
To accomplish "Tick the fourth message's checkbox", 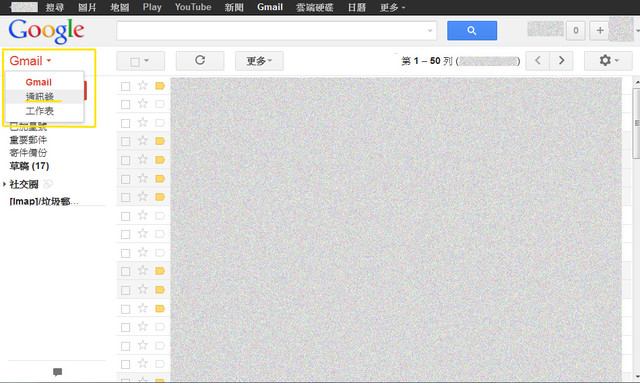I will coord(125,142).
